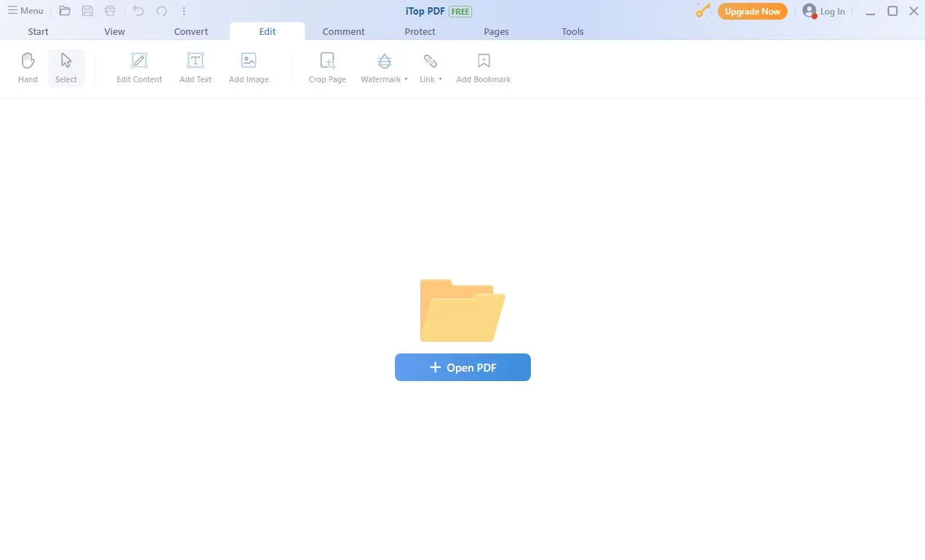Open the three-dot quick access options
925x560 pixels.
pos(184,11)
